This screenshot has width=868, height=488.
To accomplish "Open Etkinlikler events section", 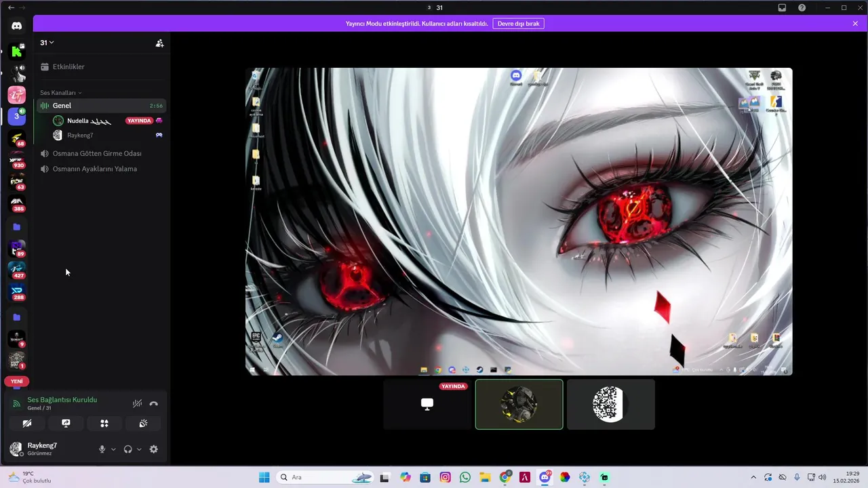I will 100,66.
